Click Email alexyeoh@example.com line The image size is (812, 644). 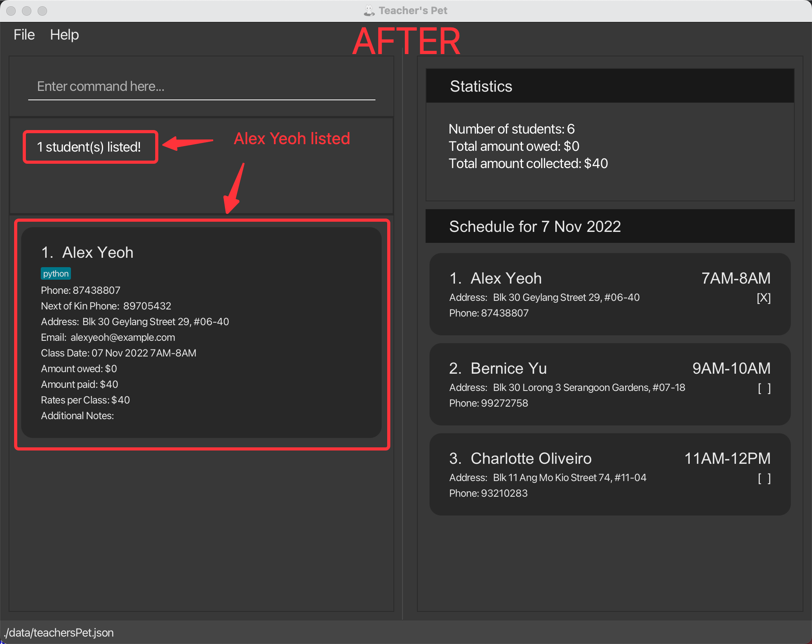[108, 337]
